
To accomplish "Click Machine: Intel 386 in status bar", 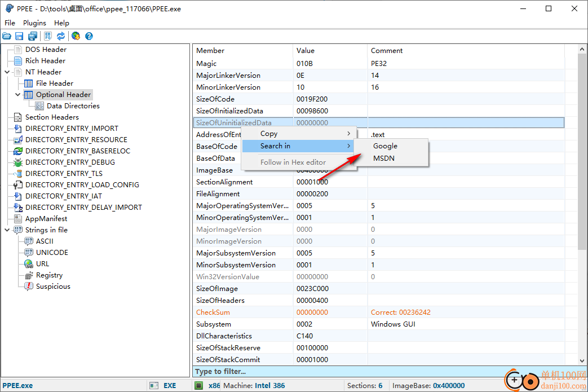I will click(254, 386).
